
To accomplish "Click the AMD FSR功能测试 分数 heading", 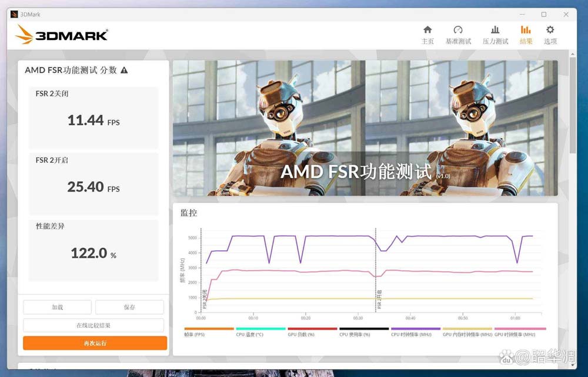I will [x=71, y=70].
